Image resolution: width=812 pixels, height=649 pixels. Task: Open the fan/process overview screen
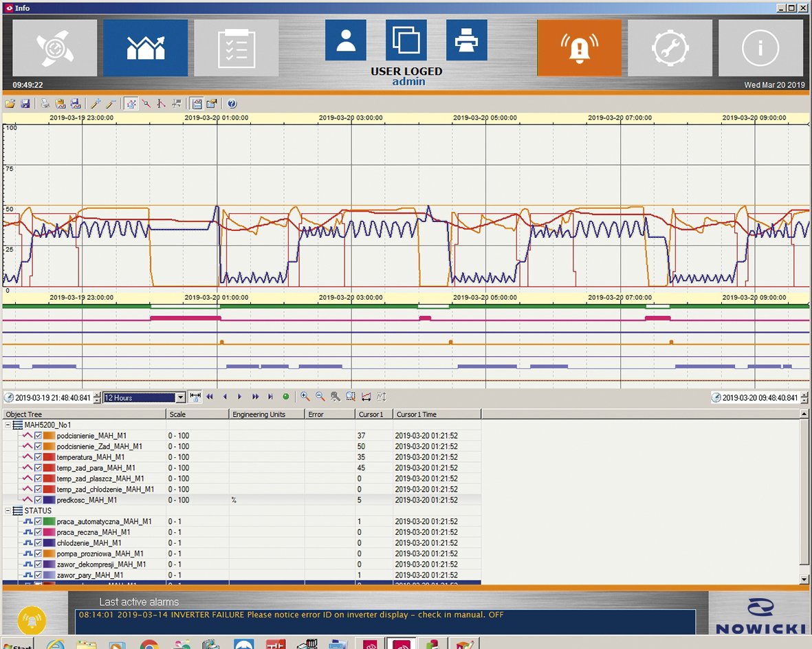[55, 48]
